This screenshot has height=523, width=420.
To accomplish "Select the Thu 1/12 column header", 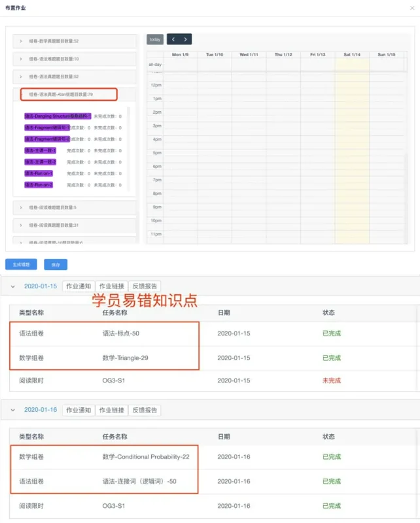I will pyautogui.click(x=283, y=55).
